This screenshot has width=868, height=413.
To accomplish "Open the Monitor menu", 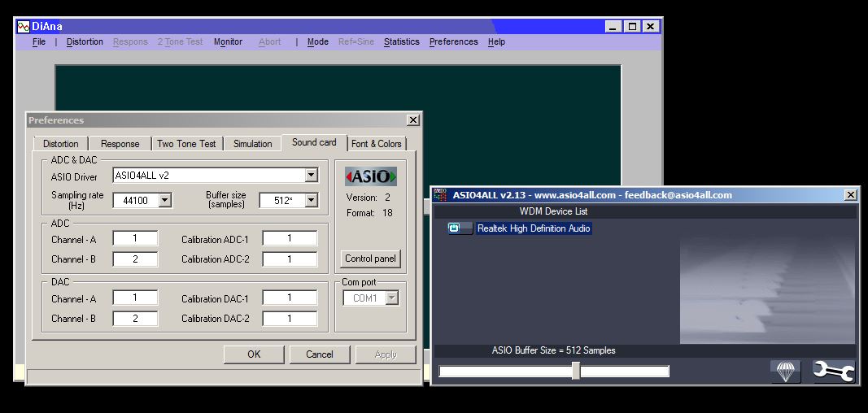I will (228, 42).
